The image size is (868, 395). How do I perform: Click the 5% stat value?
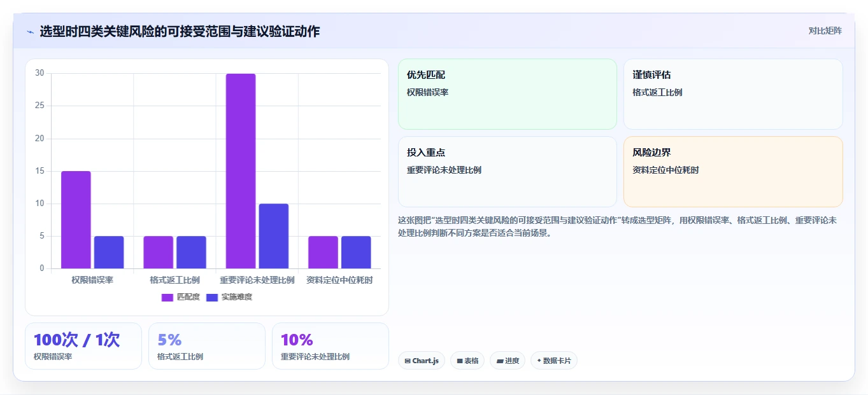[x=169, y=340]
